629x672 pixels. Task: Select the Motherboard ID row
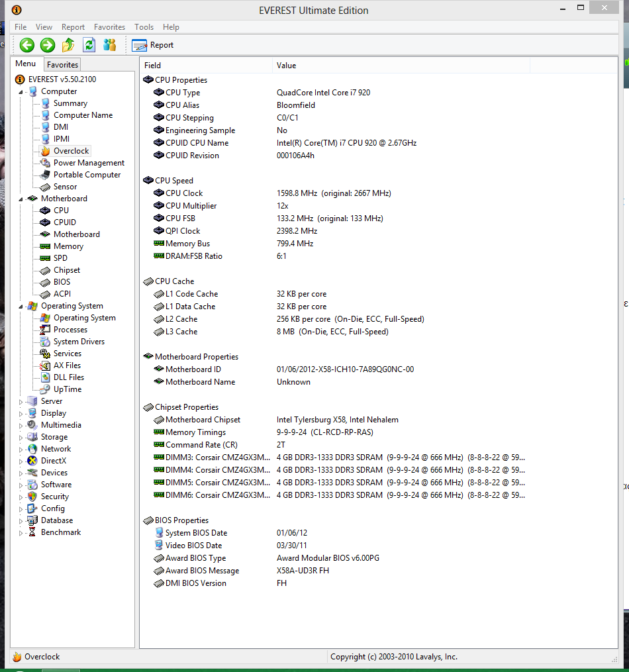tap(336, 369)
